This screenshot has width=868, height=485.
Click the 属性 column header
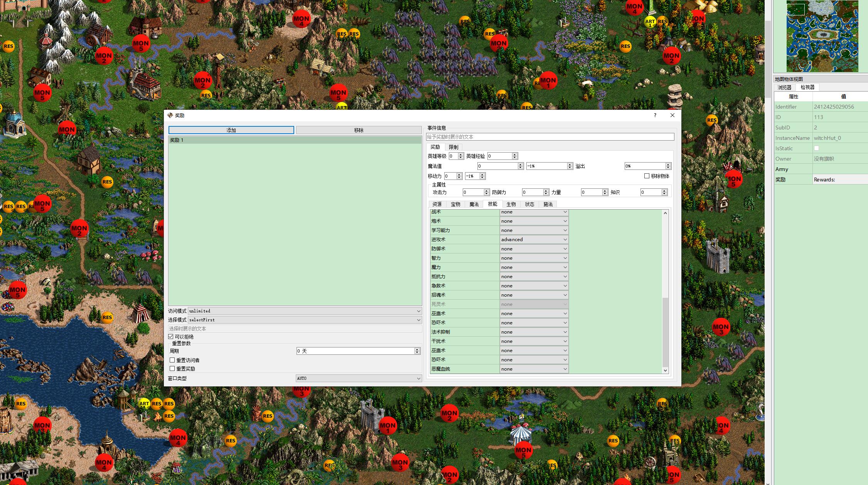[793, 96]
